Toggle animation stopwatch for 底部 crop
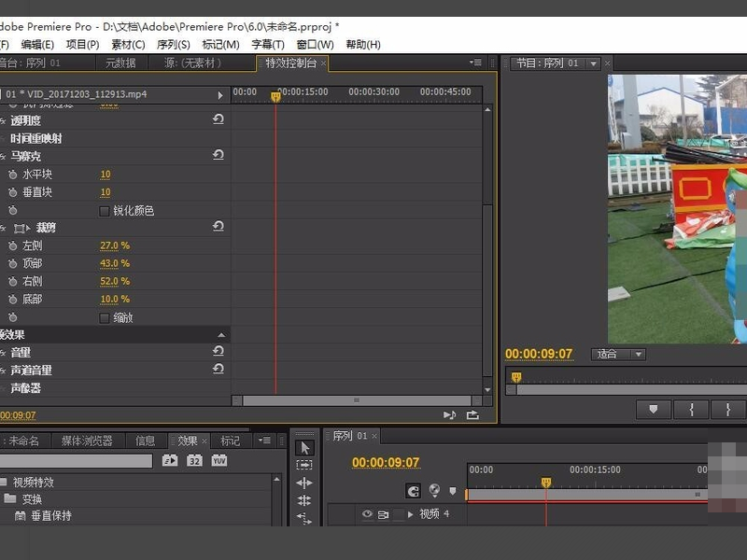Viewport: 747px width, 560px height. [x=13, y=300]
